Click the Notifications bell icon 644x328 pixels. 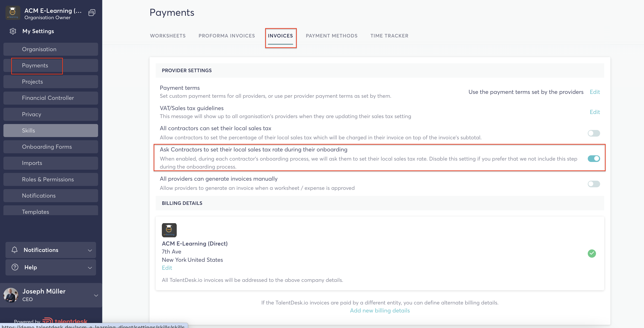click(x=14, y=250)
